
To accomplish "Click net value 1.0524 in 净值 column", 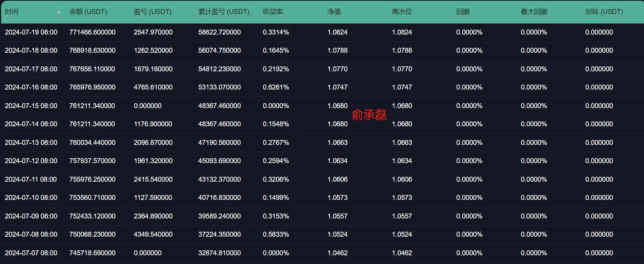I will point(338,234).
